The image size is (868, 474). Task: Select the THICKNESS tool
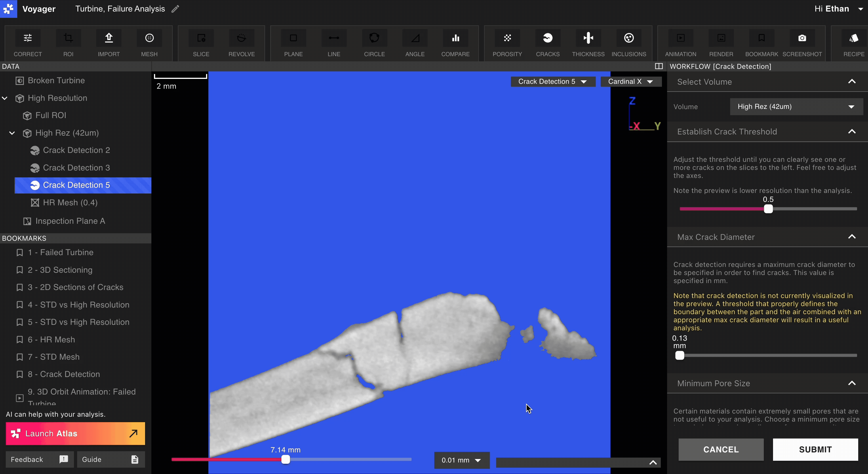click(x=588, y=43)
